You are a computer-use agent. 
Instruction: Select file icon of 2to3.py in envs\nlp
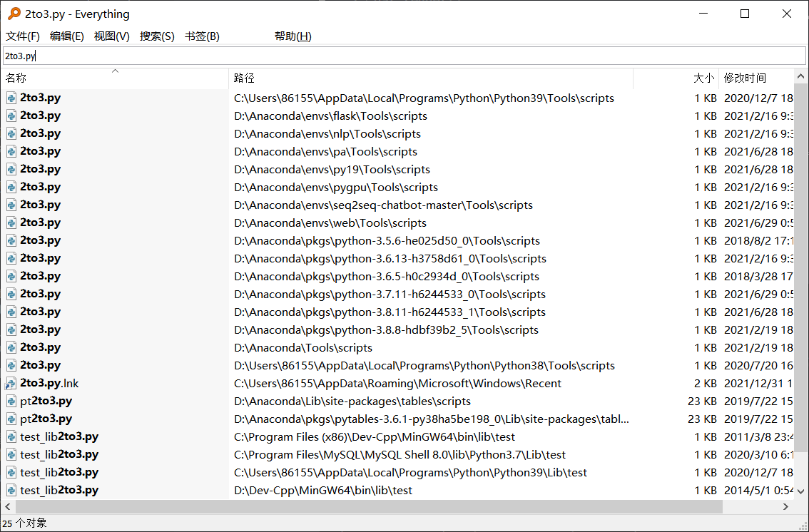click(11, 133)
